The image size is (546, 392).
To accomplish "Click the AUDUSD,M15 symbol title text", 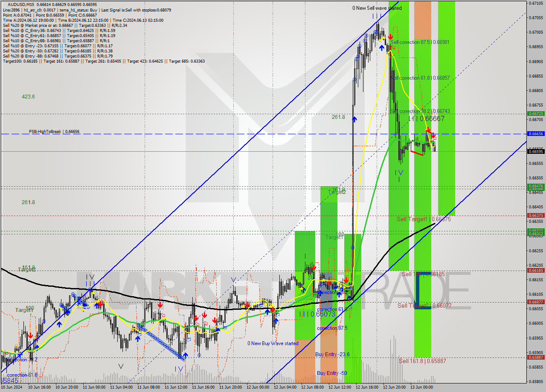I will (20, 5).
